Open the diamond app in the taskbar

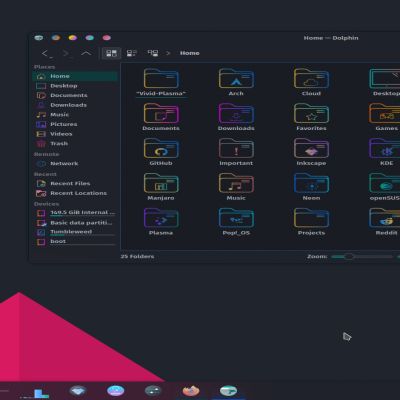coord(78,391)
